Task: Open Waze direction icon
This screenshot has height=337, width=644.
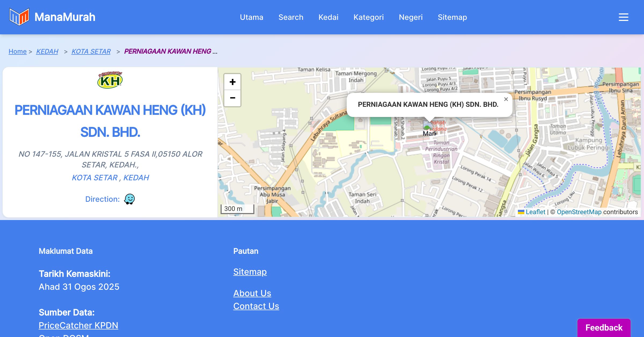Action: 129,199
